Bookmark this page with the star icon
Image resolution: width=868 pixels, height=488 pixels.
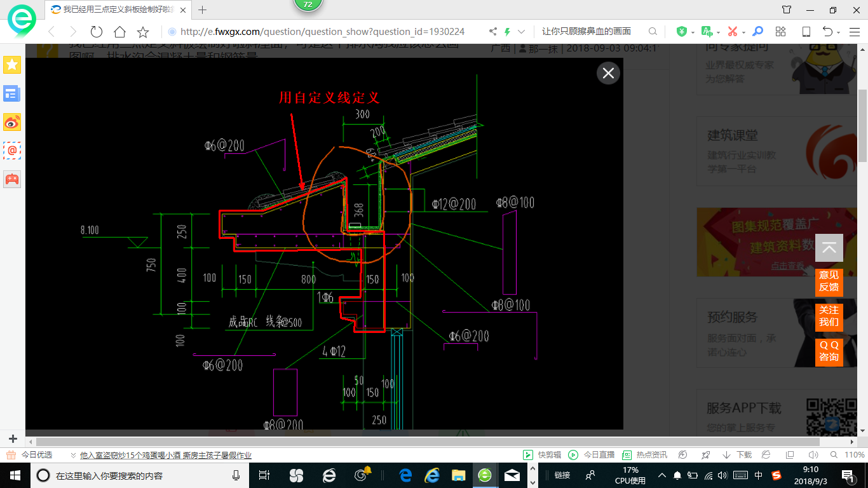tap(143, 32)
